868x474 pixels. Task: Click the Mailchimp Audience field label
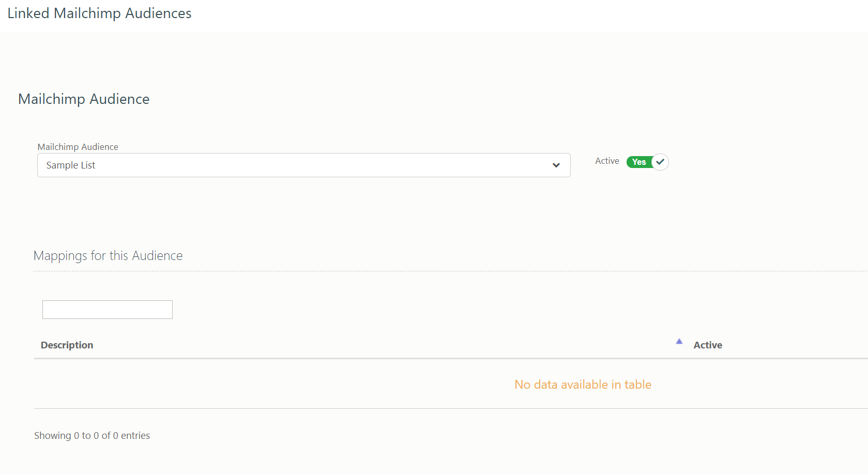tap(78, 147)
